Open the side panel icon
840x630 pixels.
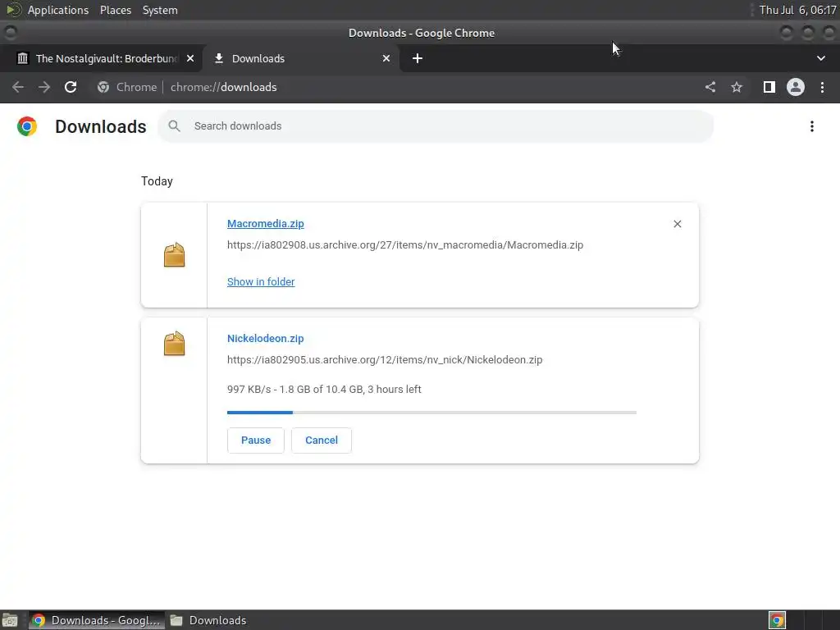[769, 87]
